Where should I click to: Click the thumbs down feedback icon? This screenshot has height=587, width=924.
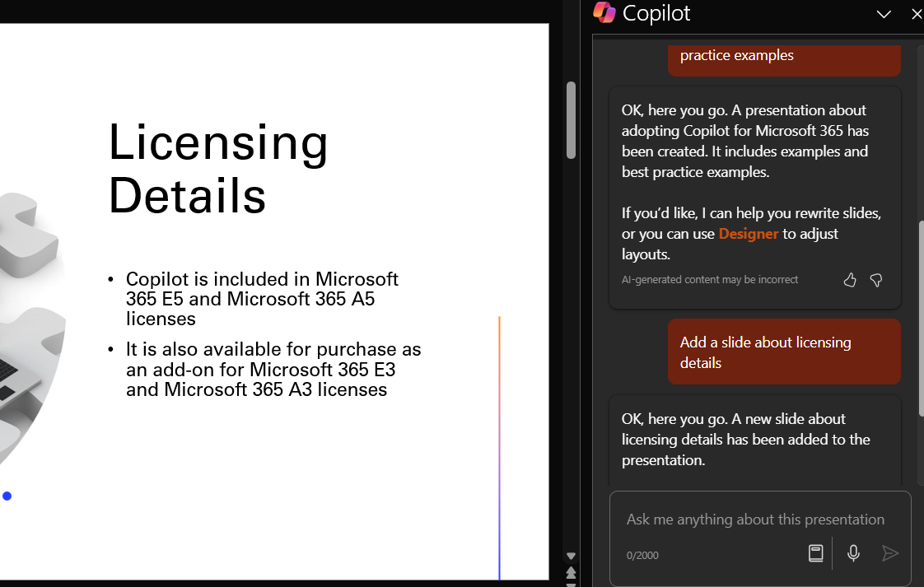coord(876,281)
